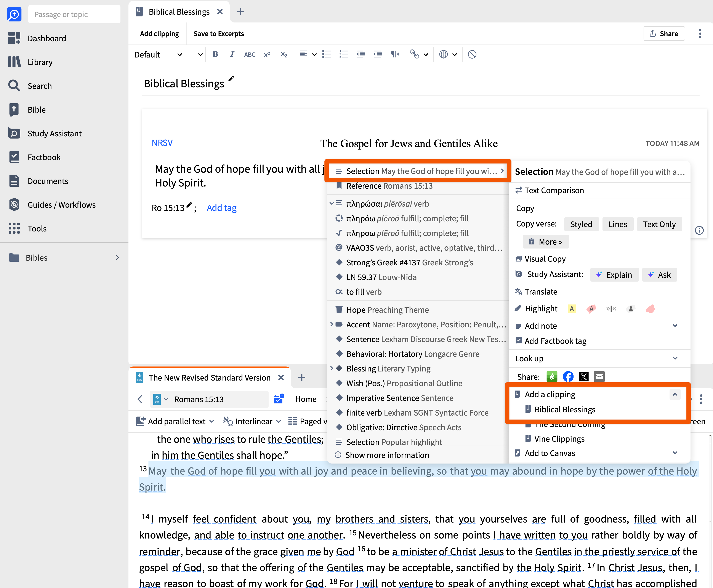Open Guides / Workflows in sidebar
Screen dimensions: 713x588
click(x=52, y=205)
